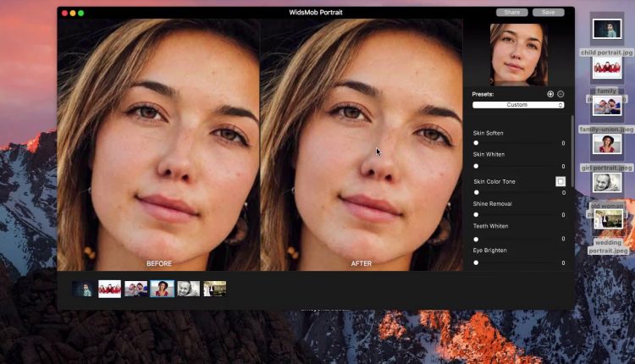Click the Shine Removal label
The height and width of the screenshot is (364, 635).
coord(493,204)
